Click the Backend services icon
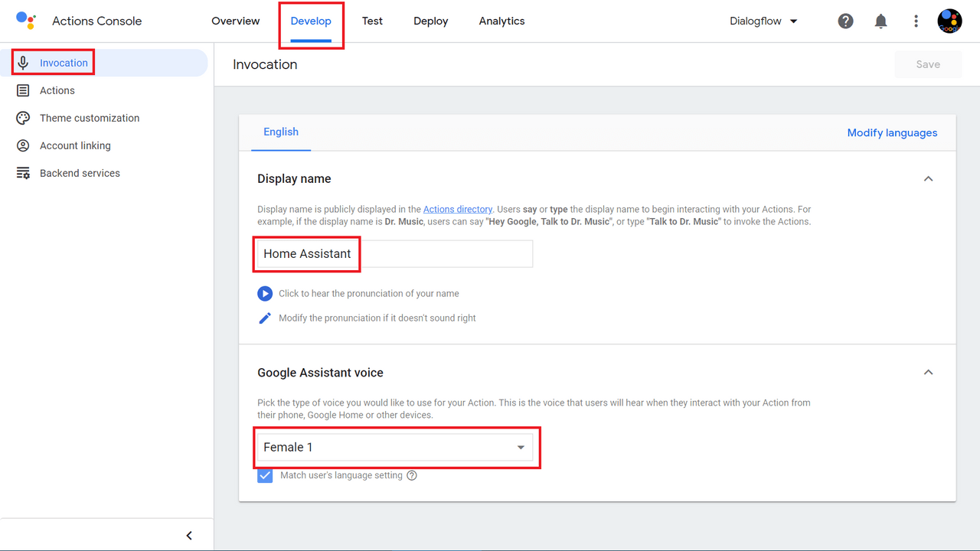This screenshot has height=551, width=980. tap(24, 173)
